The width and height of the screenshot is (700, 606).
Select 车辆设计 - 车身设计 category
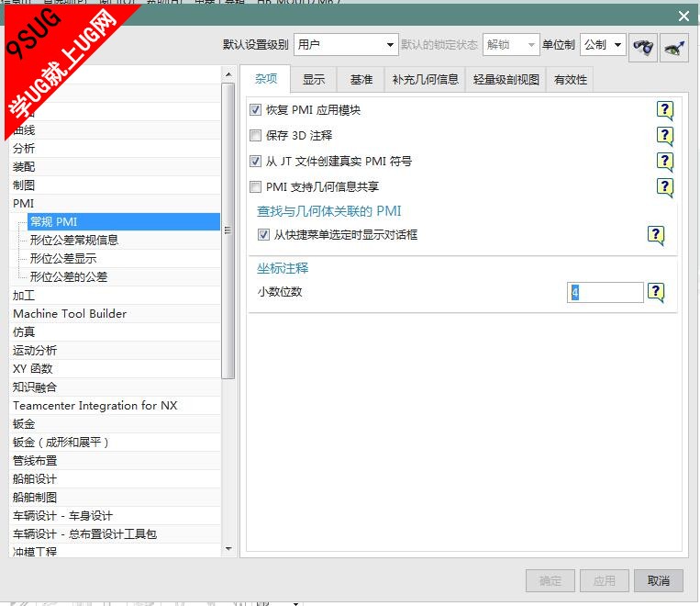click(115, 516)
